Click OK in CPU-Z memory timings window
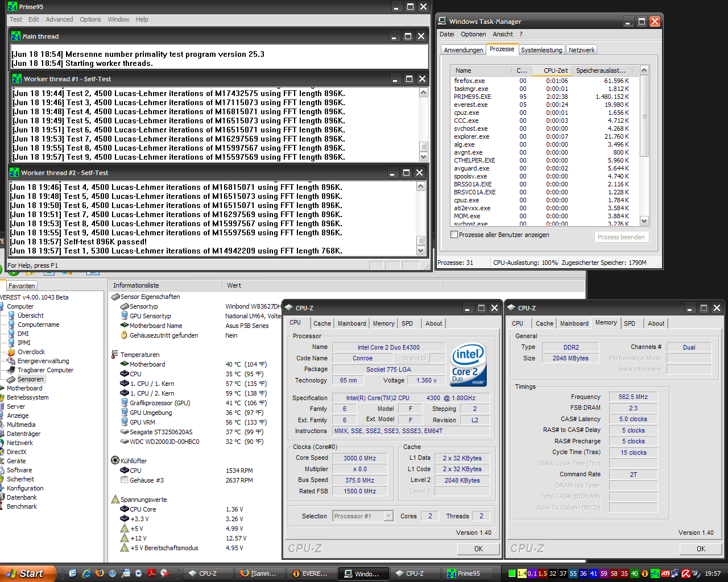The width and height of the screenshot is (728, 582). coord(701,549)
